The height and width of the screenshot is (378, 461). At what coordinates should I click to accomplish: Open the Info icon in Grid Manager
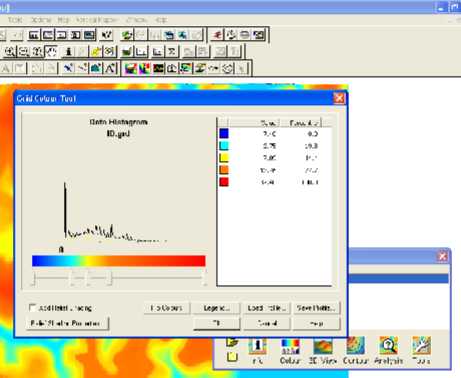click(x=257, y=350)
